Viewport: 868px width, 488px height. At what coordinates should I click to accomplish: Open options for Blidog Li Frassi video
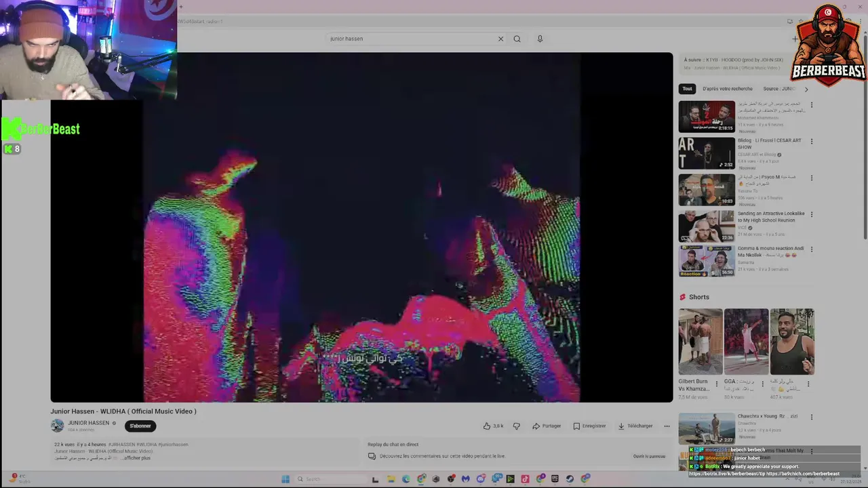(x=811, y=142)
